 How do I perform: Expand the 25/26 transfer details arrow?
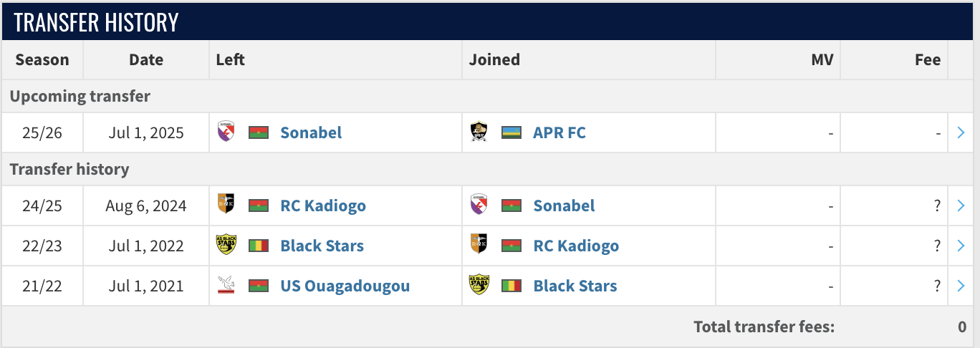click(x=961, y=132)
